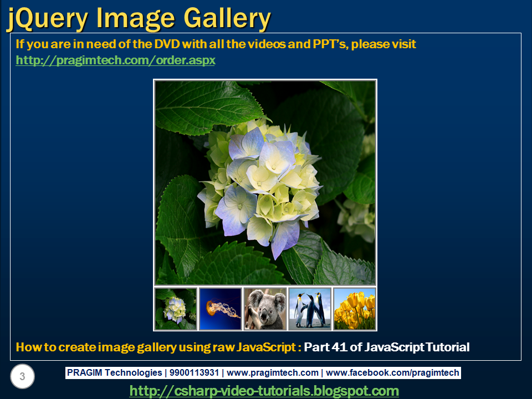Select the yellow tulips thumbnail

[355, 307]
